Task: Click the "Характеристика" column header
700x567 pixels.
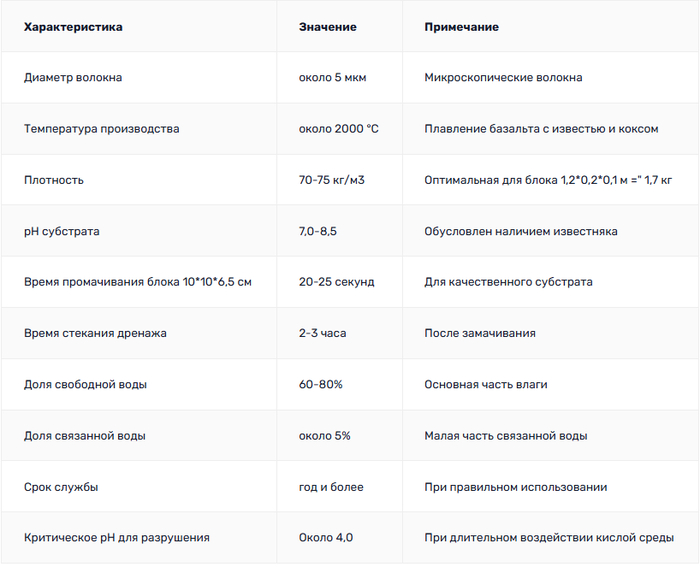Action: [73, 27]
